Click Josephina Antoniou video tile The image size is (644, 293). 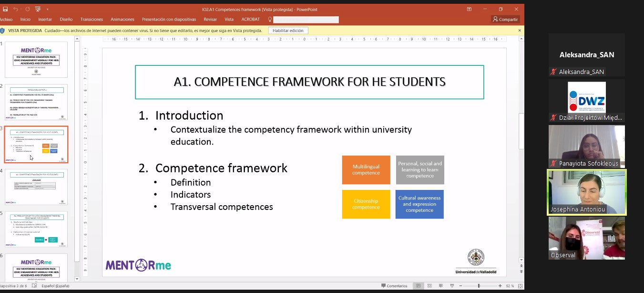click(587, 192)
